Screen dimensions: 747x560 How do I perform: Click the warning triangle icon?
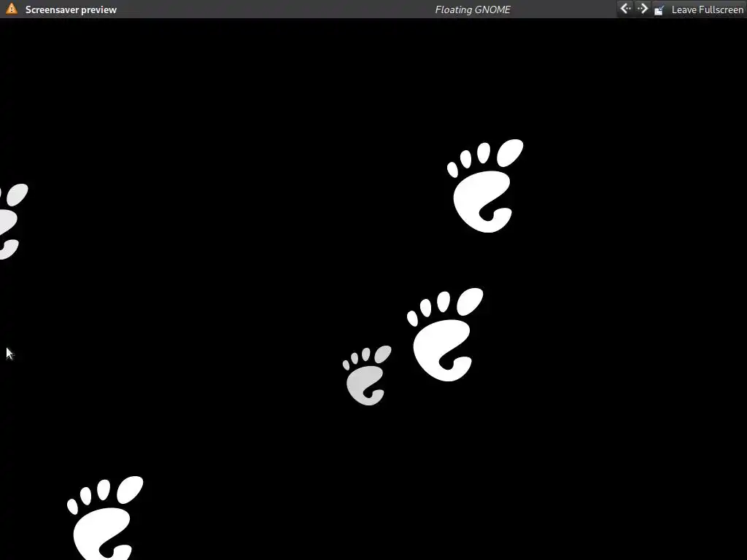(x=12, y=9)
